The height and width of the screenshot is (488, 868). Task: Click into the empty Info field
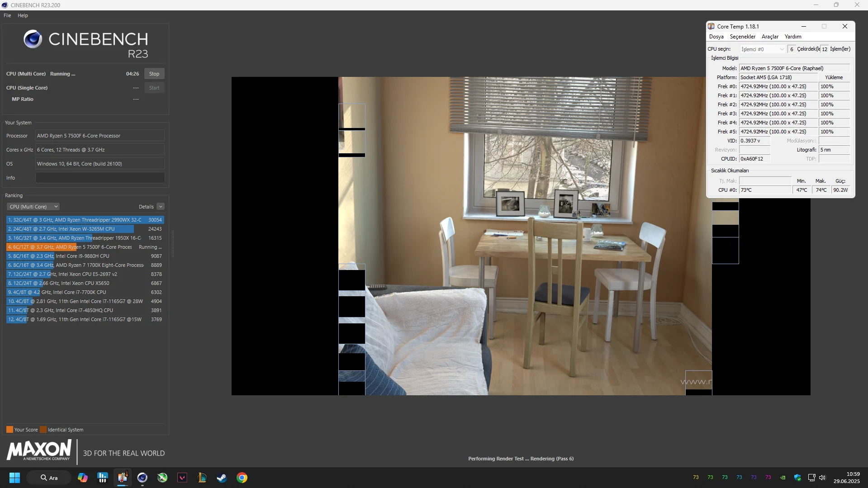[100, 178]
